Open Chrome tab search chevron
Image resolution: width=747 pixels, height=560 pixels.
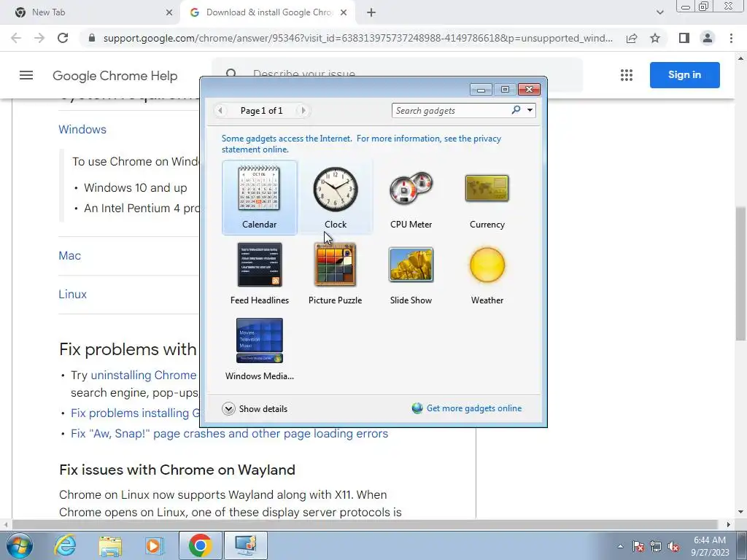[x=659, y=13]
